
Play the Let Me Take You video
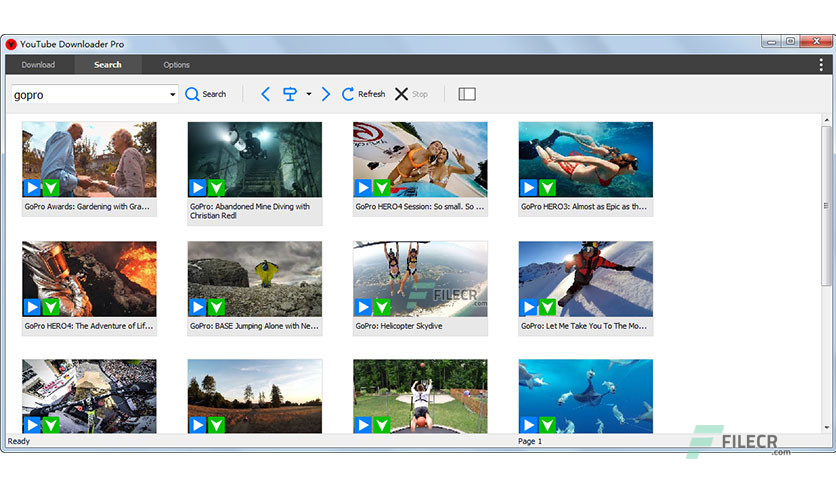point(529,307)
